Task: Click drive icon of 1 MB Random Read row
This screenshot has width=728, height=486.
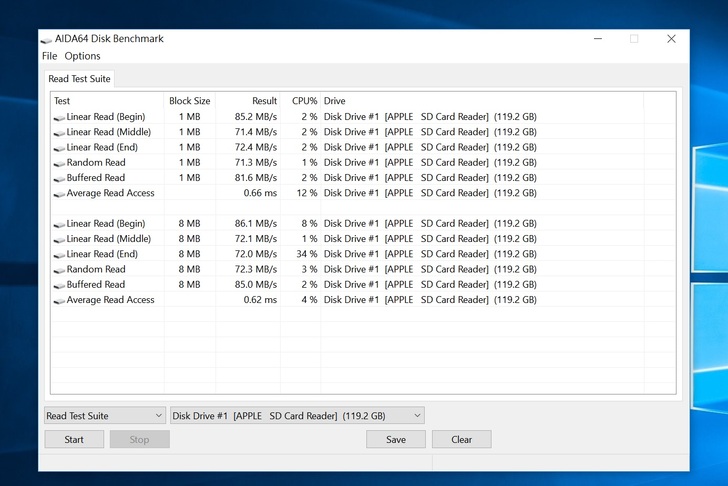Action: click(59, 163)
